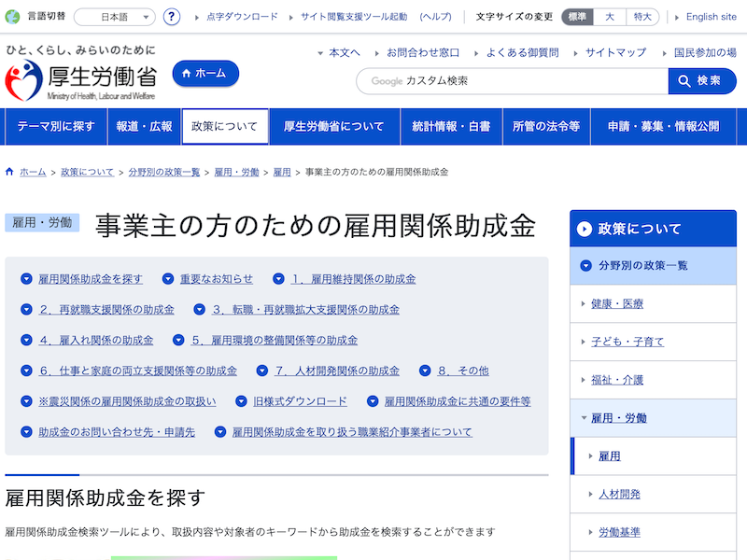Click arrow icon beside 雇用関係助成金を探す

[26, 279]
